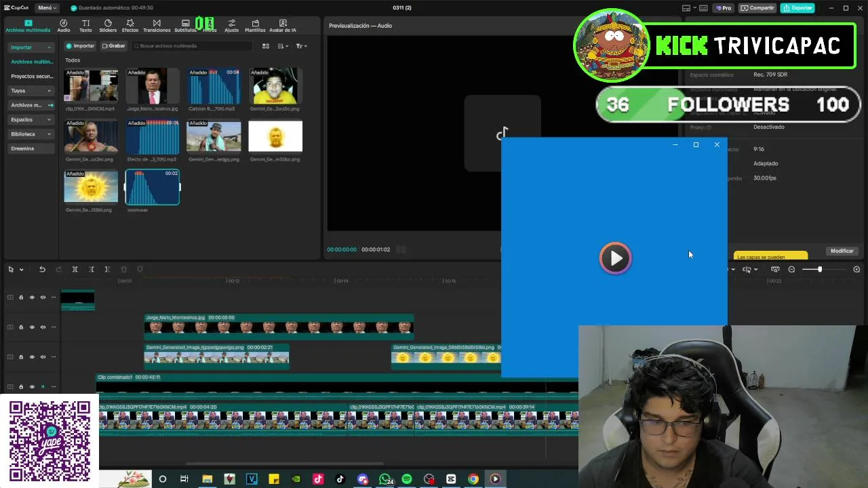Adjust the timeline zoom slider handle
868x488 pixels.
point(820,270)
